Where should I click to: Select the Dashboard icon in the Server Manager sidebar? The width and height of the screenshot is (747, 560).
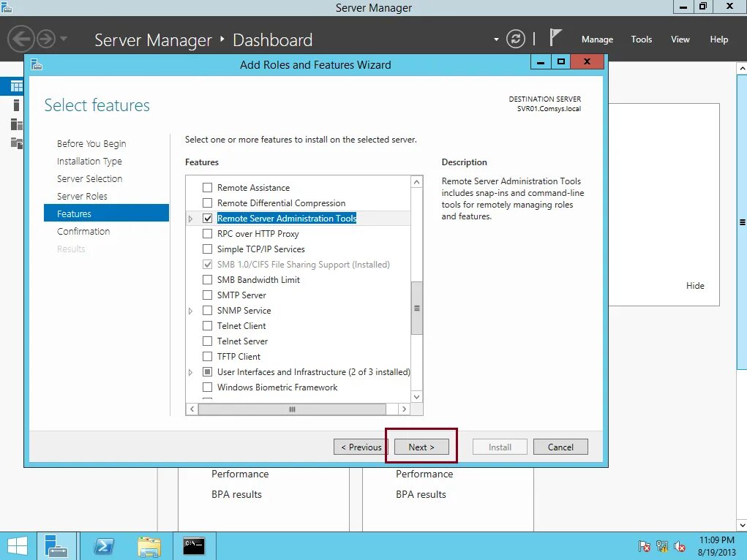(17, 86)
